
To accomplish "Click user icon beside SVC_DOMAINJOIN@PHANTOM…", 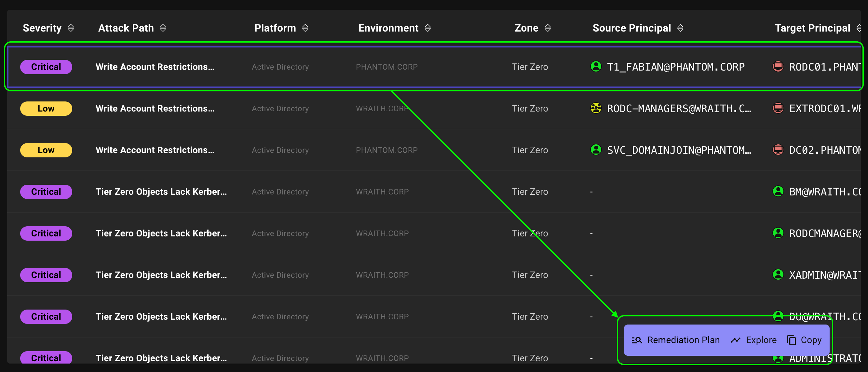I will [x=596, y=150].
